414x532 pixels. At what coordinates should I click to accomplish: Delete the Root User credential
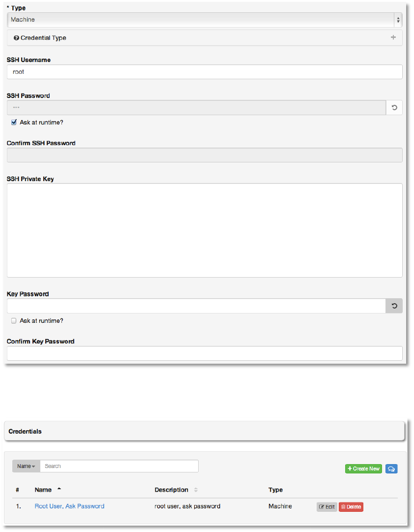[351, 507]
